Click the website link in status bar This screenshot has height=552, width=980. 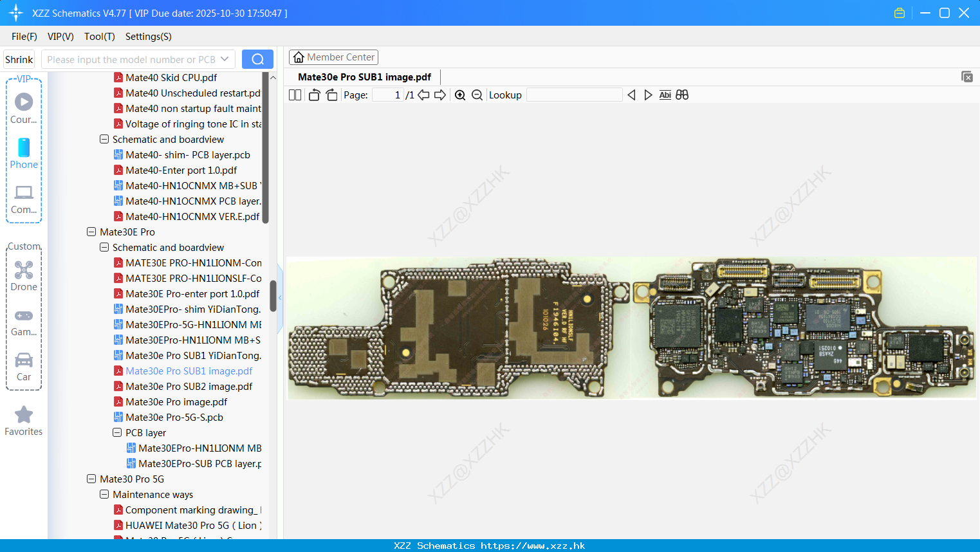[533, 546]
